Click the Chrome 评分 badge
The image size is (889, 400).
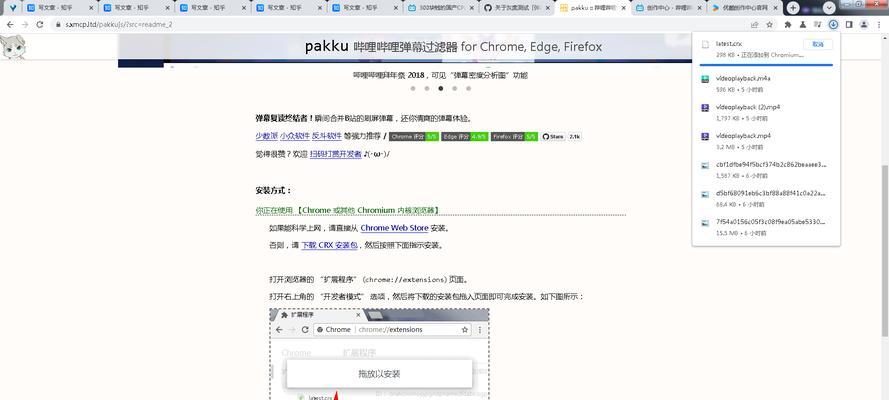(414, 137)
